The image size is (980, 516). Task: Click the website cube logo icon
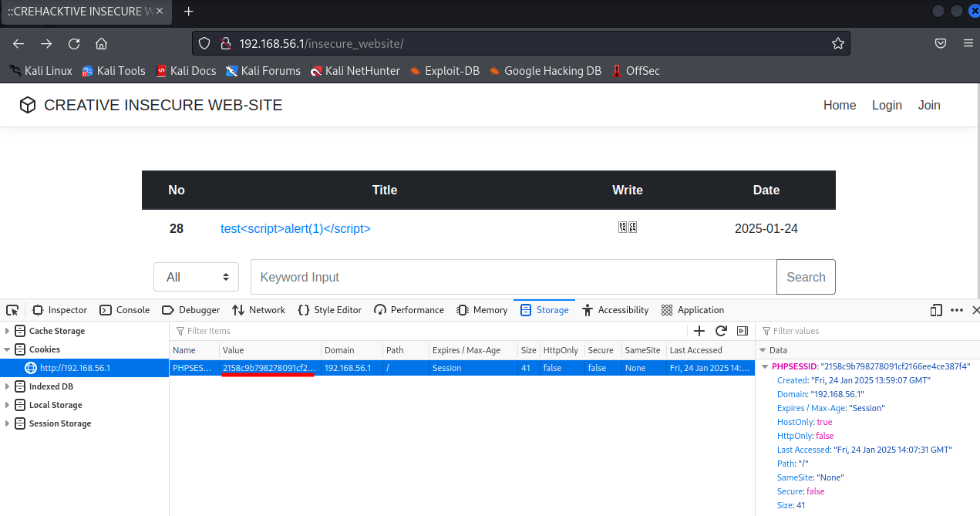(x=28, y=106)
